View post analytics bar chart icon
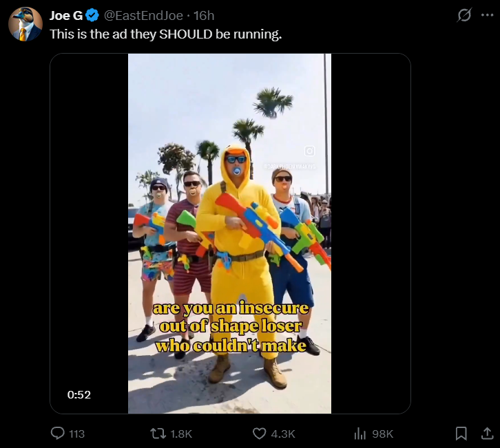The height and width of the screenshot is (448, 500). click(360, 434)
